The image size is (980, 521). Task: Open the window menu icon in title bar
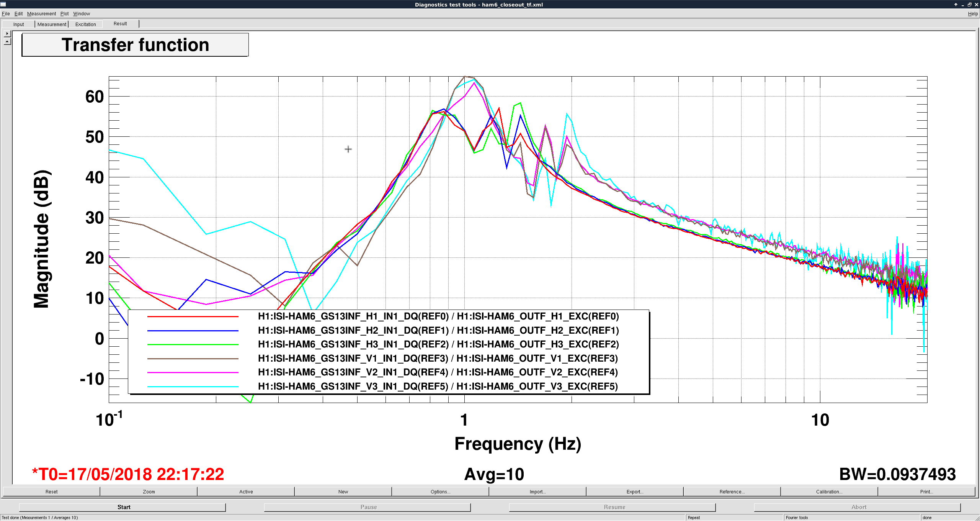pyautogui.click(x=3, y=5)
